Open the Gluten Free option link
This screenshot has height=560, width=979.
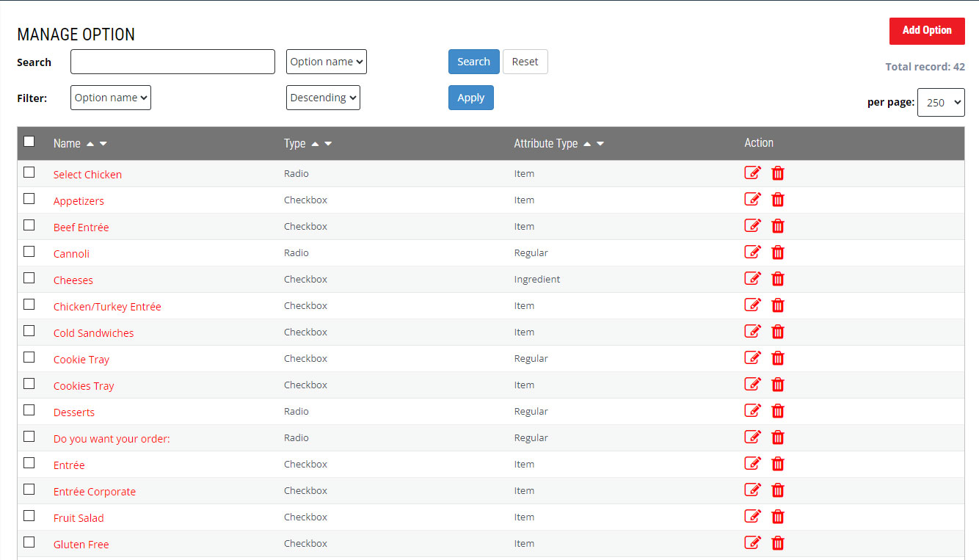click(x=81, y=545)
